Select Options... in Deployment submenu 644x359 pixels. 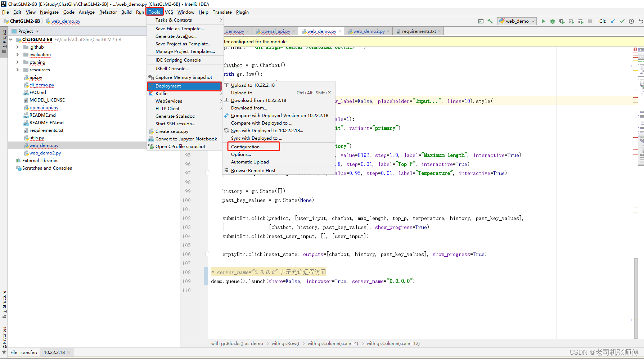[x=241, y=154]
